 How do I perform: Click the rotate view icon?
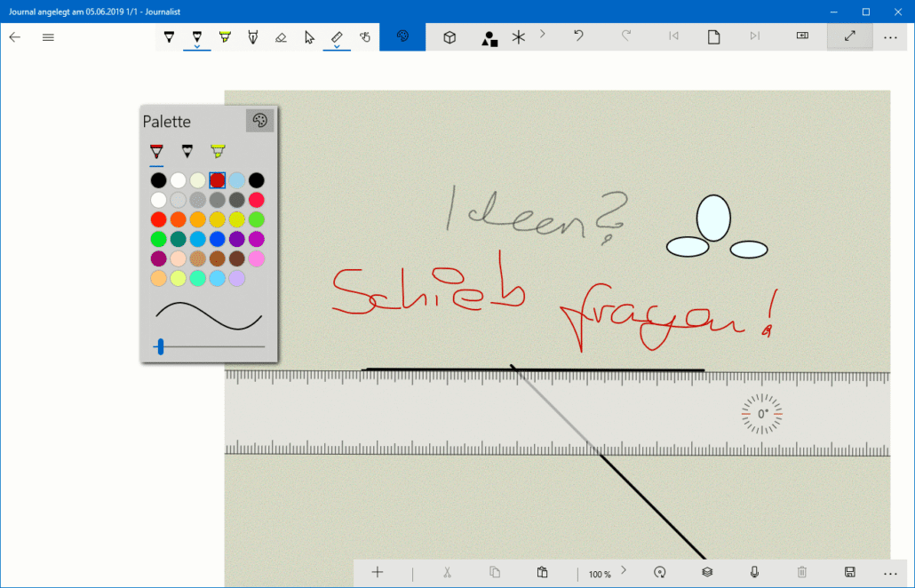click(660, 572)
